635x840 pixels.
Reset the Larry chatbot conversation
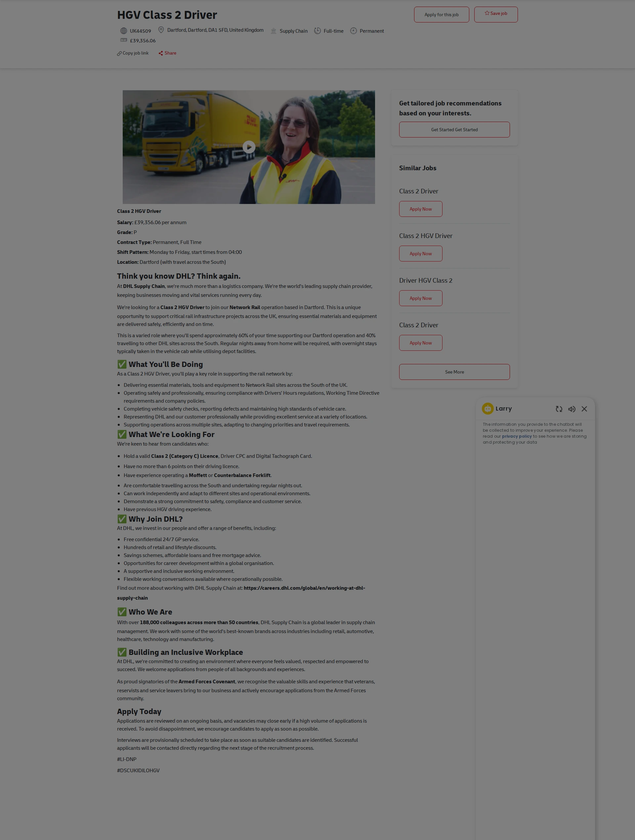559,409
